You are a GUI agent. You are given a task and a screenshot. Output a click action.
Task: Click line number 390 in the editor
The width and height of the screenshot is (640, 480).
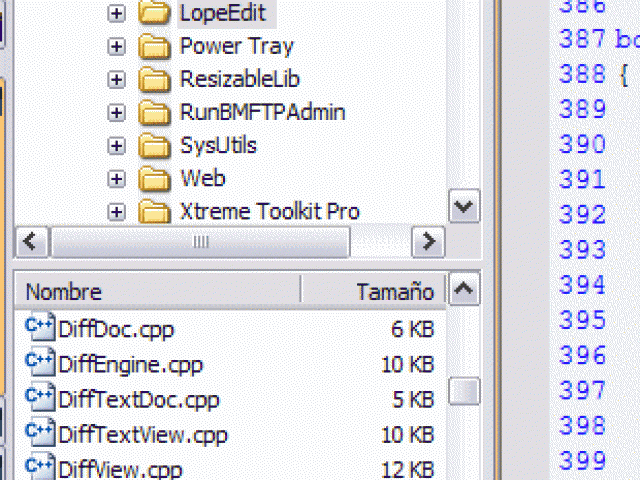[x=582, y=144]
